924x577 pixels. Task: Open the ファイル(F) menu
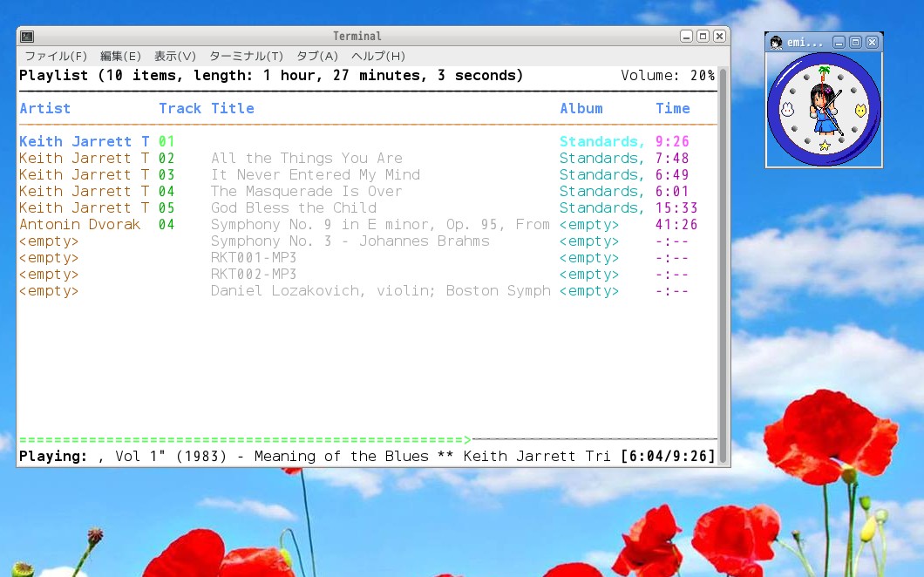(x=56, y=56)
